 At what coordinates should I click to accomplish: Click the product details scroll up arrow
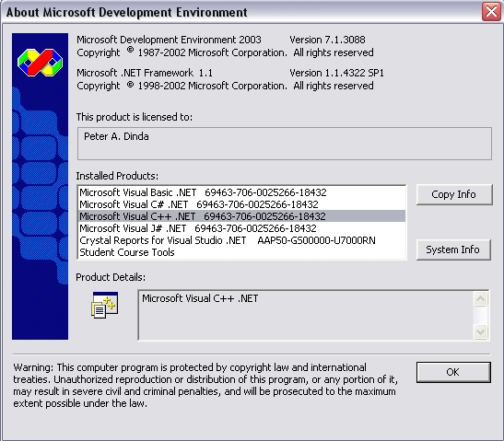481,299
